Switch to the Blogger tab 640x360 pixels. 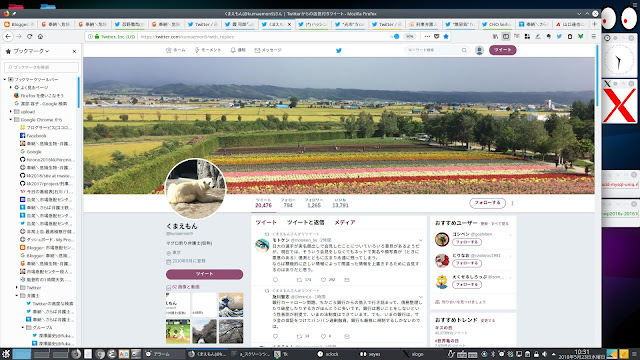[x=19, y=24]
